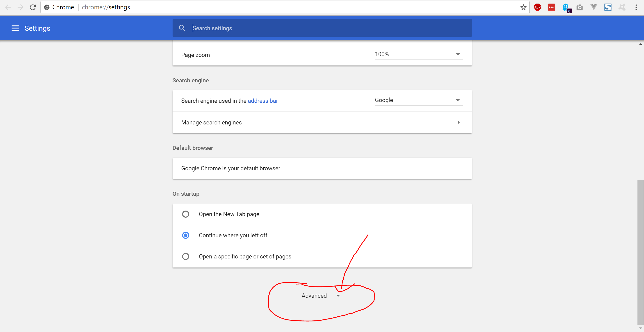The height and width of the screenshot is (332, 644).
Task: Click in the Search settings field
Action: [x=322, y=28]
